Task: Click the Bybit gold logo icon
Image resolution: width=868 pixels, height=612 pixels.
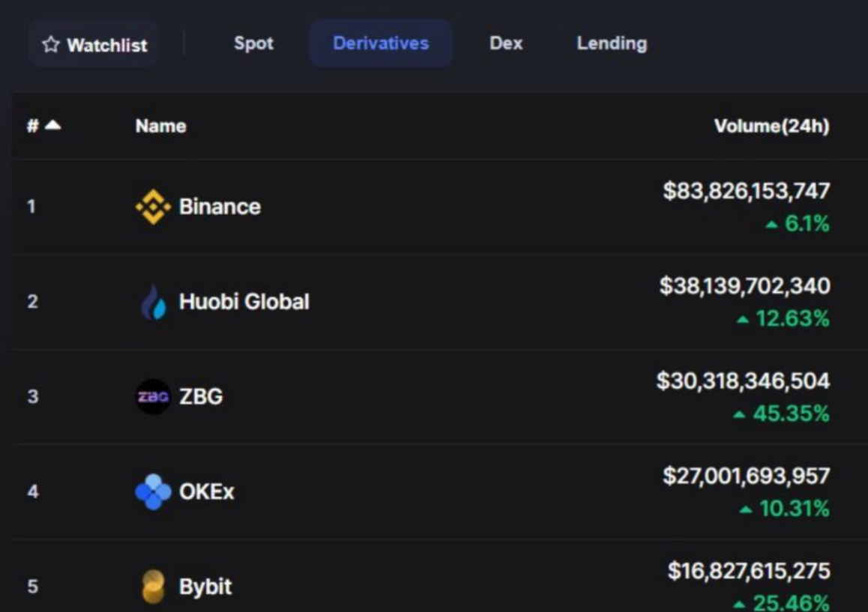Action: (x=154, y=587)
